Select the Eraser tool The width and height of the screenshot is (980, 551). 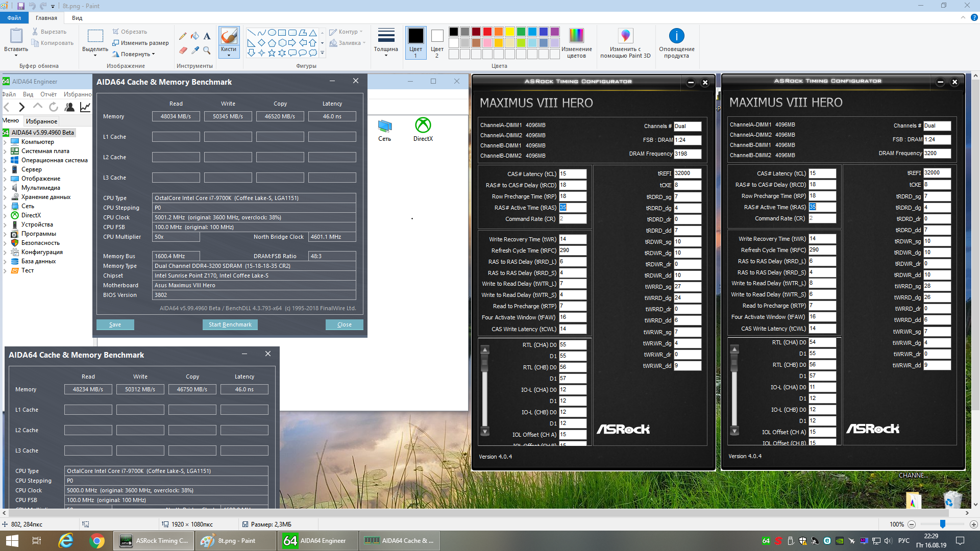(183, 50)
